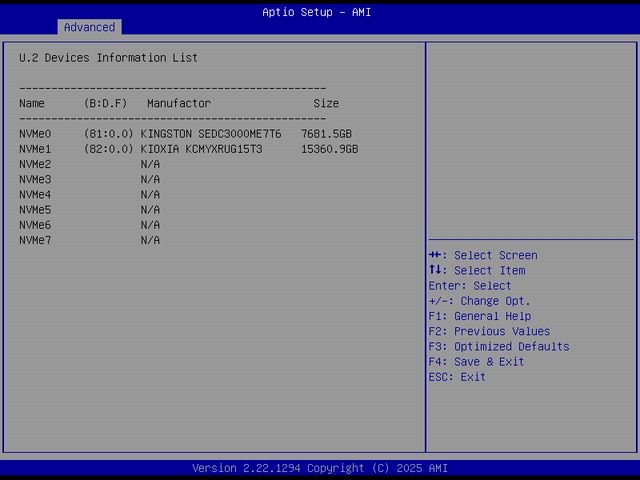
Task: Select the NVMe6 row name
Action: [35, 225]
